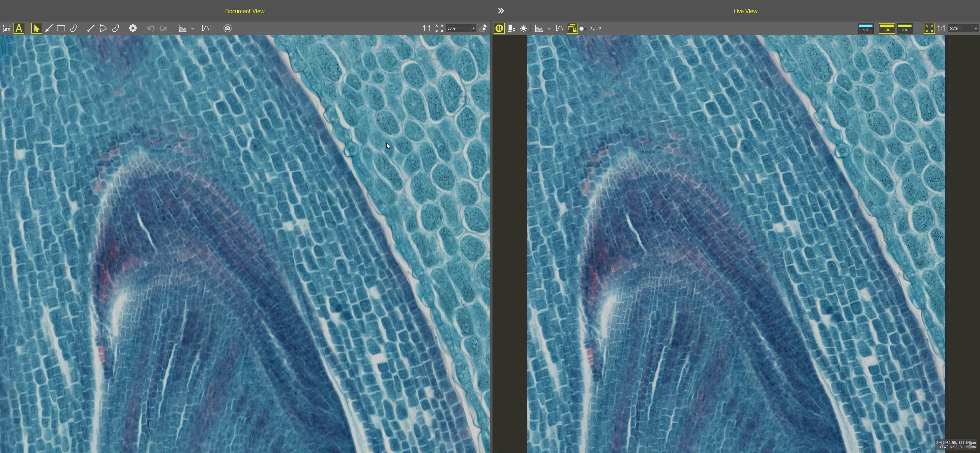Open the histogram tool in Document View
Screen dimensions: 980x453
183,29
